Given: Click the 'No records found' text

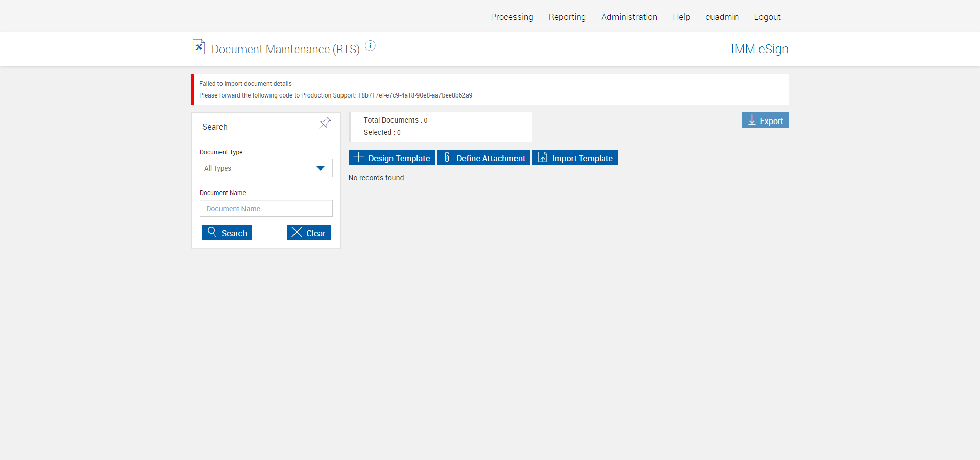Looking at the screenshot, I should point(376,178).
